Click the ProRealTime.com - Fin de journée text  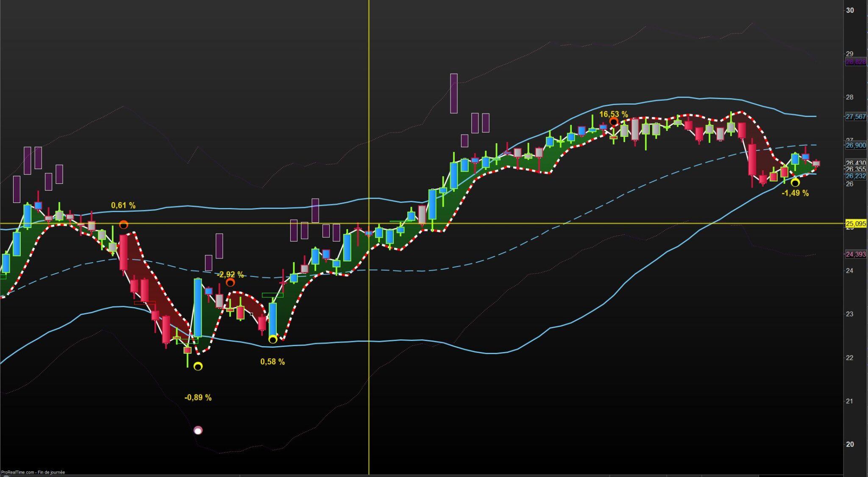33,472
